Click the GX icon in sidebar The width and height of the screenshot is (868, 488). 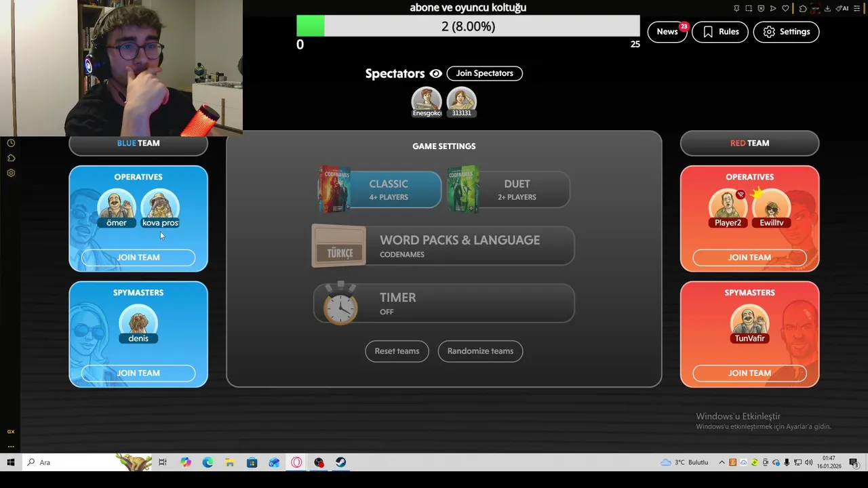[x=11, y=431]
